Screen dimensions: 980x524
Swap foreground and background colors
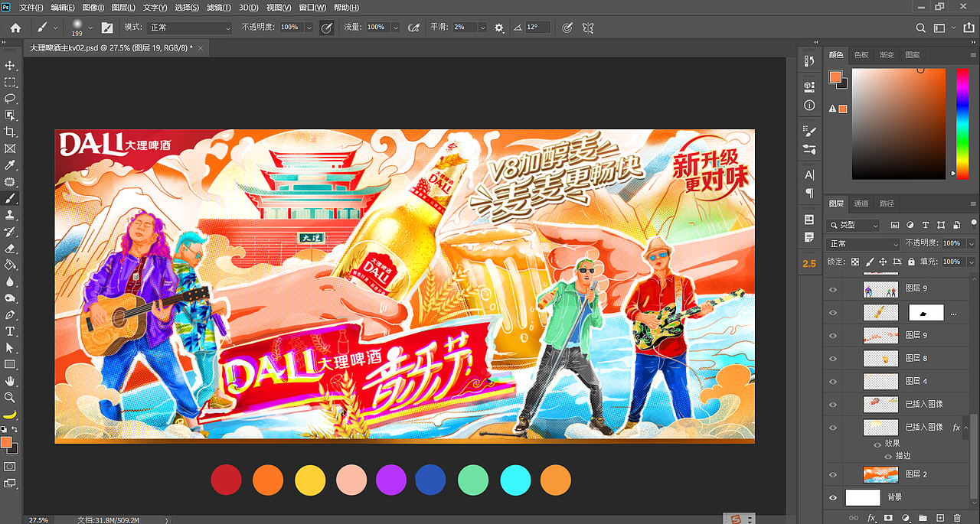click(15, 430)
